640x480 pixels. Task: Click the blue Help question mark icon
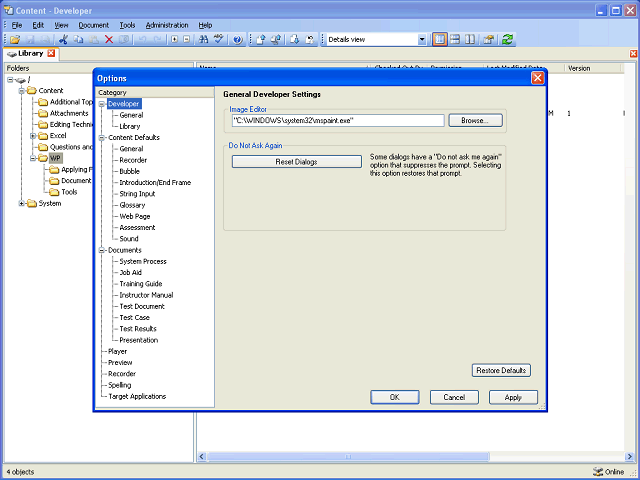tap(238, 40)
